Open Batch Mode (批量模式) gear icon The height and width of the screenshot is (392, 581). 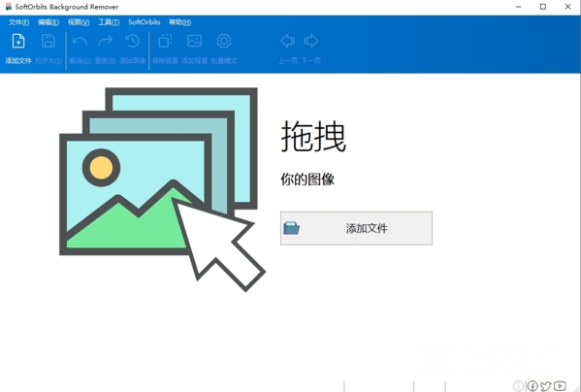tap(224, 41)
